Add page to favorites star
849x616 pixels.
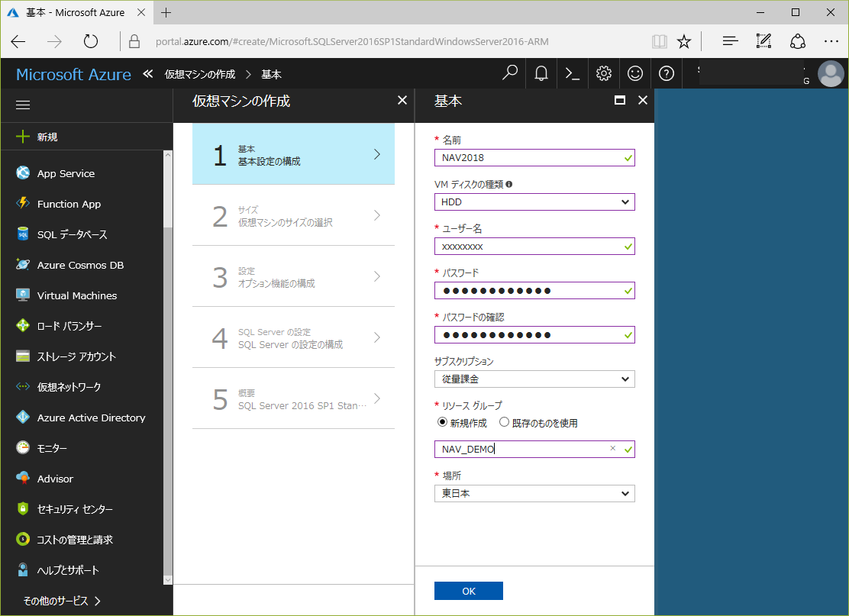(x=684, y=42)
